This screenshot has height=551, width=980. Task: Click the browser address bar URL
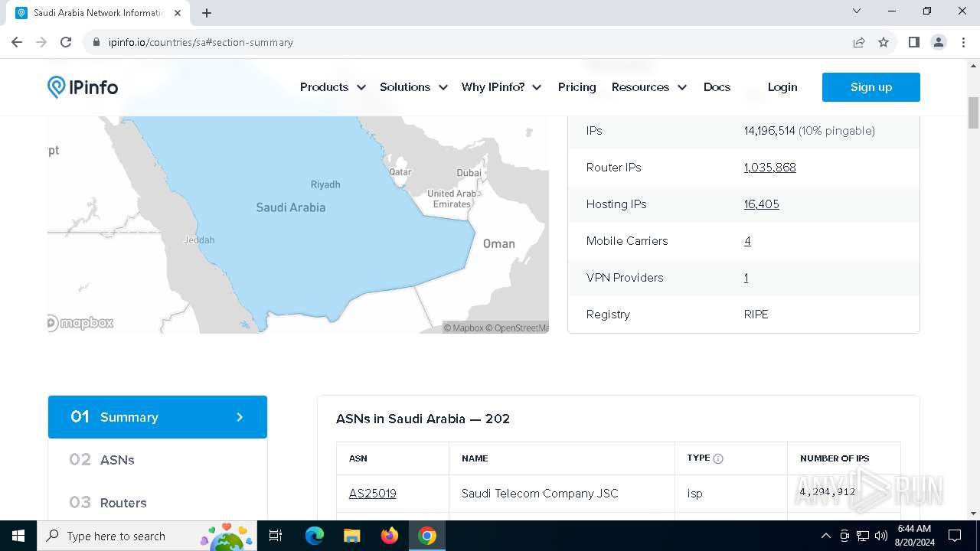click(201, 42)
